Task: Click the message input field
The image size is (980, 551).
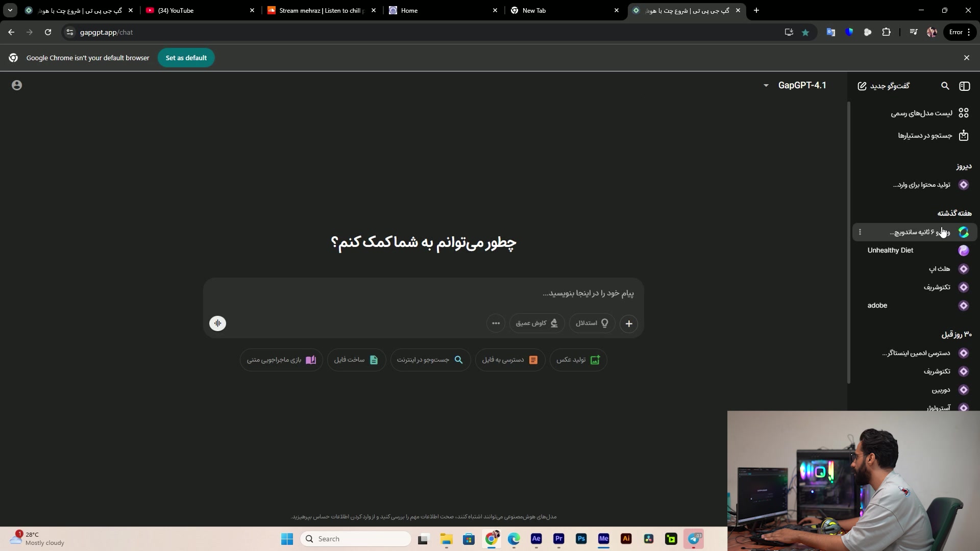Action: (x=424, y=293)
